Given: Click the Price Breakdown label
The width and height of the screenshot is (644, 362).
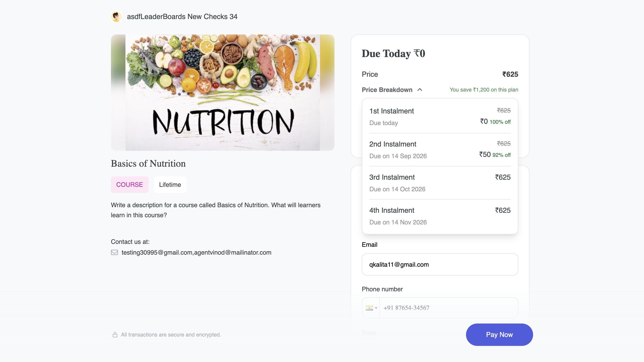Looking at the screenshot, I should point(387,89).
